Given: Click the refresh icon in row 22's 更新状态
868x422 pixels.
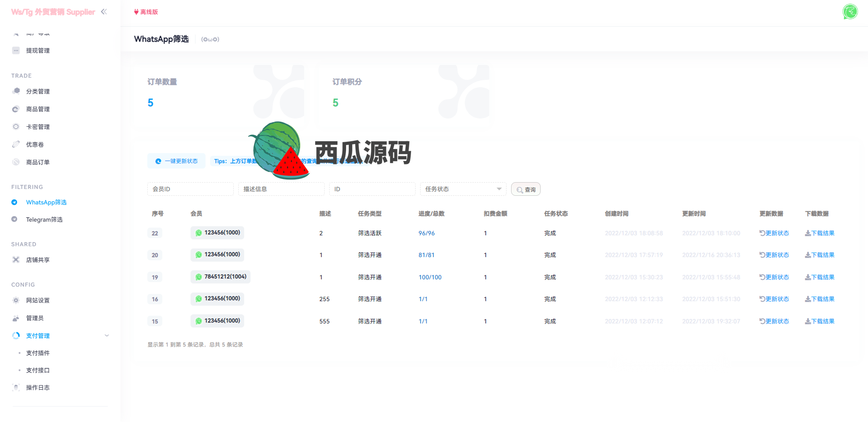Looking at the screenshot, I should point(762,233).
